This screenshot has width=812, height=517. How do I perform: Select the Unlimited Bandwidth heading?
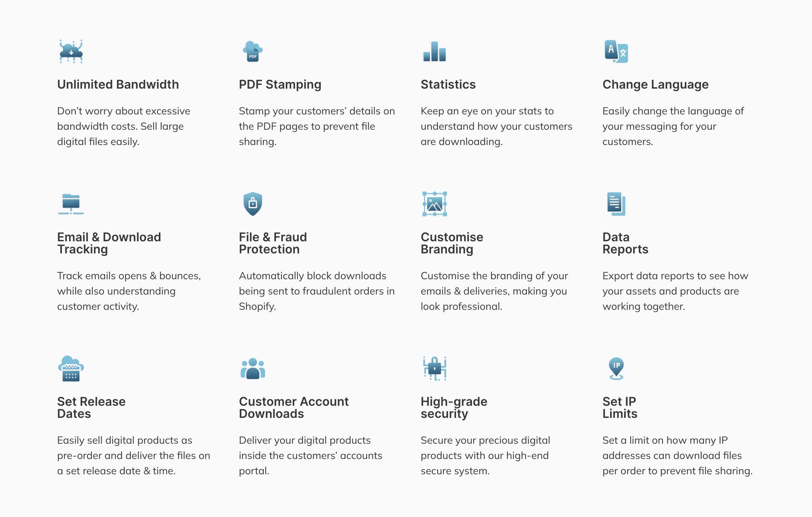pos(118,84)
